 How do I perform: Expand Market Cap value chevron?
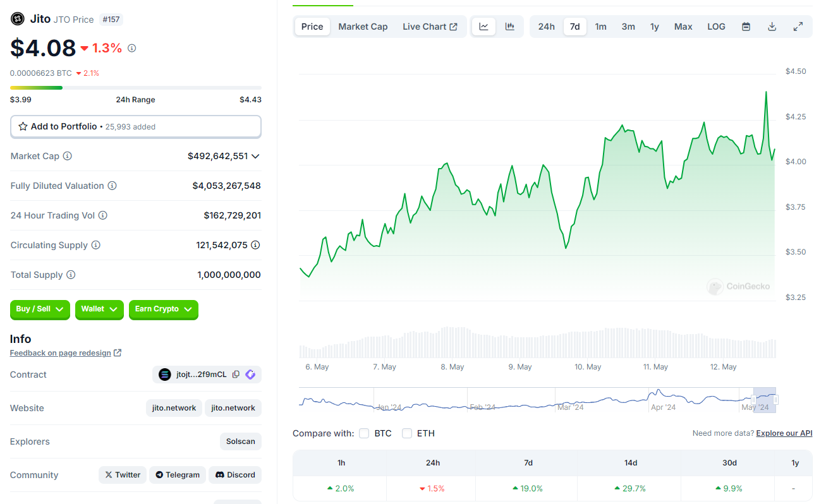(x=255, y=156)
